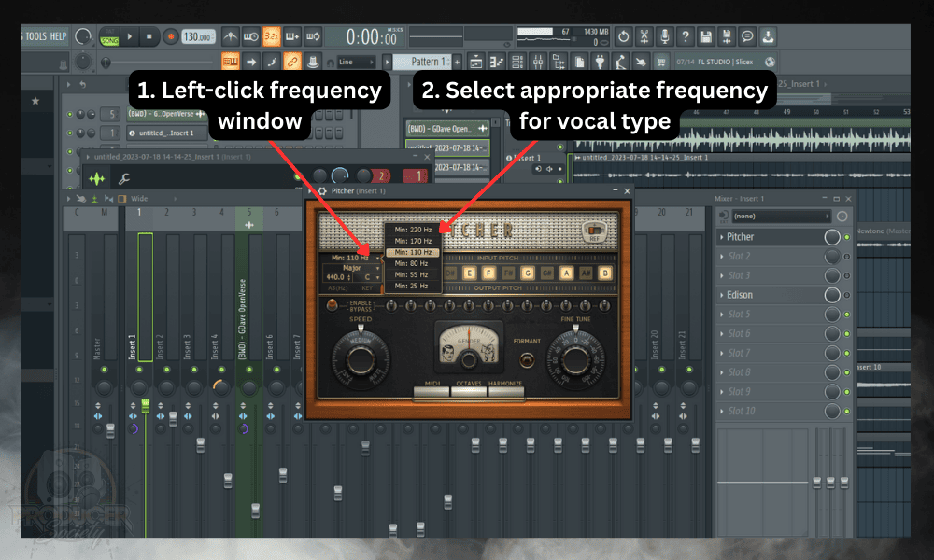Open the plugin picker plug icon
Viewport: 934px width, 560px height.
coord(600,62)
